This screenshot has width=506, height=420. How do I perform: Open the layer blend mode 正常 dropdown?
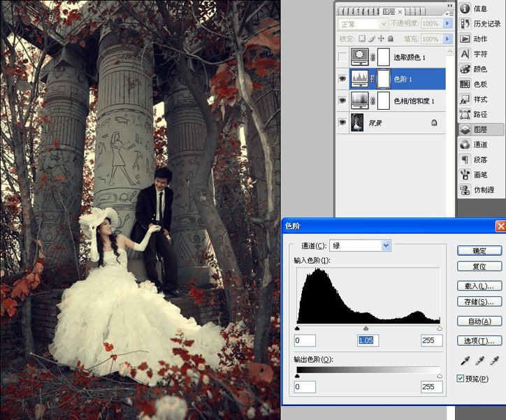(x=363, y=24)
